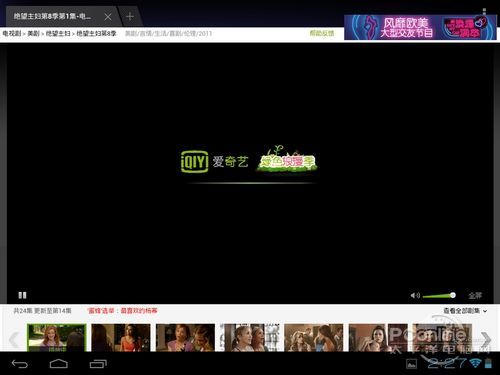
Task: Show next episode thumbnails with right arrow
Action: 486,340
